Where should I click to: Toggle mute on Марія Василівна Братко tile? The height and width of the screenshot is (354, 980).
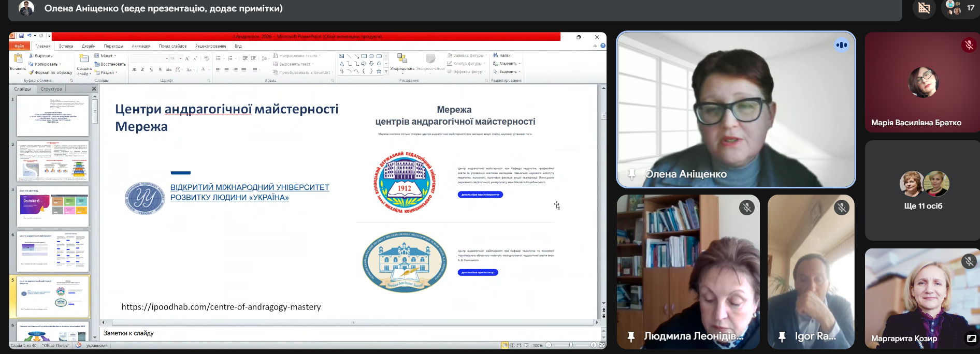pyautogui.click(x=969, y=46)
